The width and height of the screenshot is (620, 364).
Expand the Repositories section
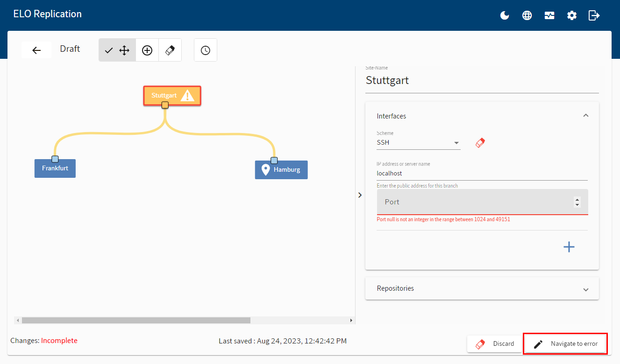(x=482, y=288)
